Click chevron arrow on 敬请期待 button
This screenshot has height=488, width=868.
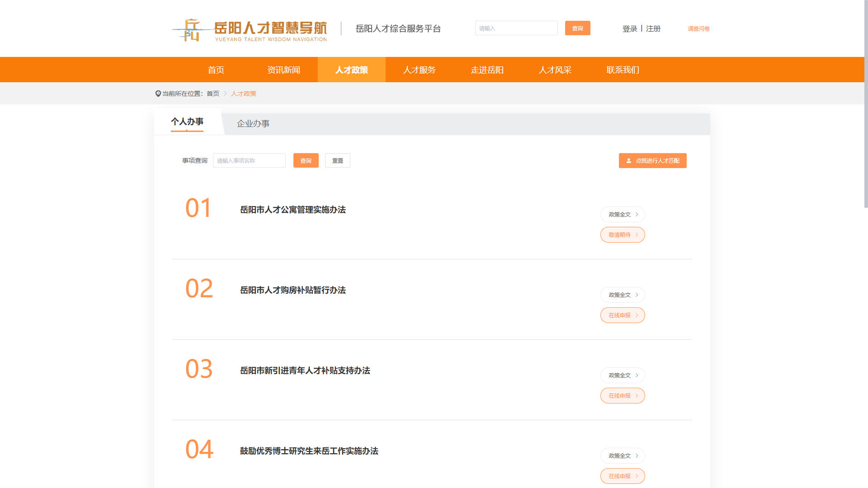point(637,235)
